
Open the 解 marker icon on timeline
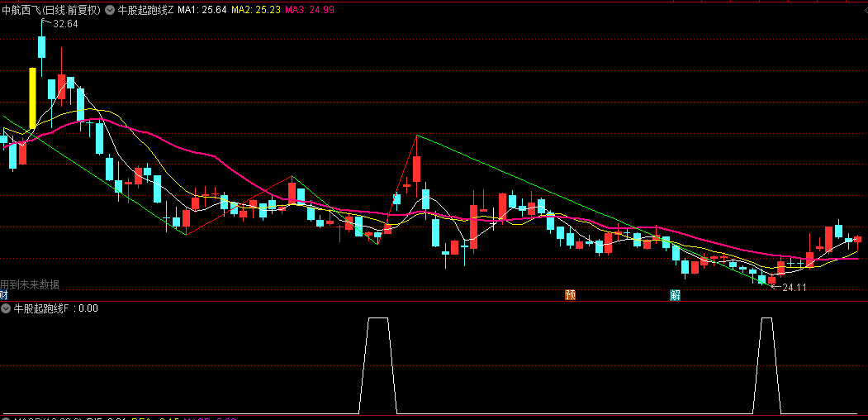675,295
